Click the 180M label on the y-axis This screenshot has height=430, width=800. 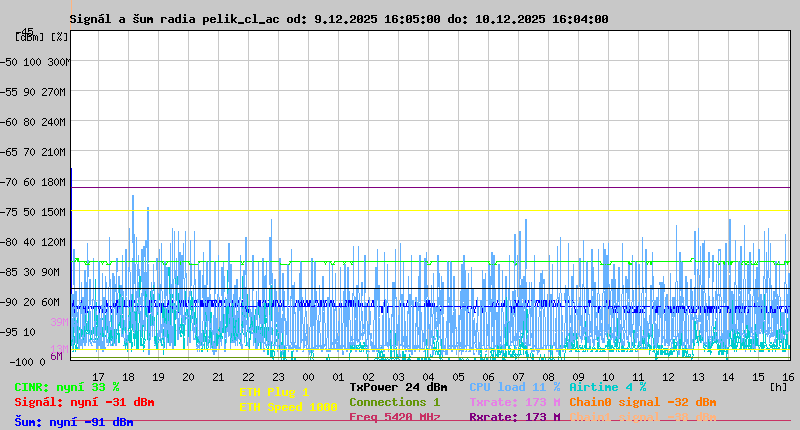(54, 182)
